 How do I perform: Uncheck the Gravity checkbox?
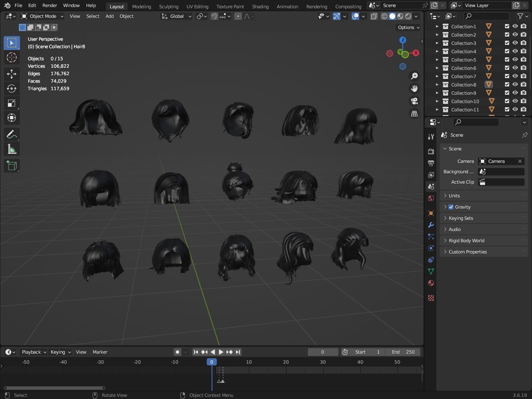click(451, 207)
